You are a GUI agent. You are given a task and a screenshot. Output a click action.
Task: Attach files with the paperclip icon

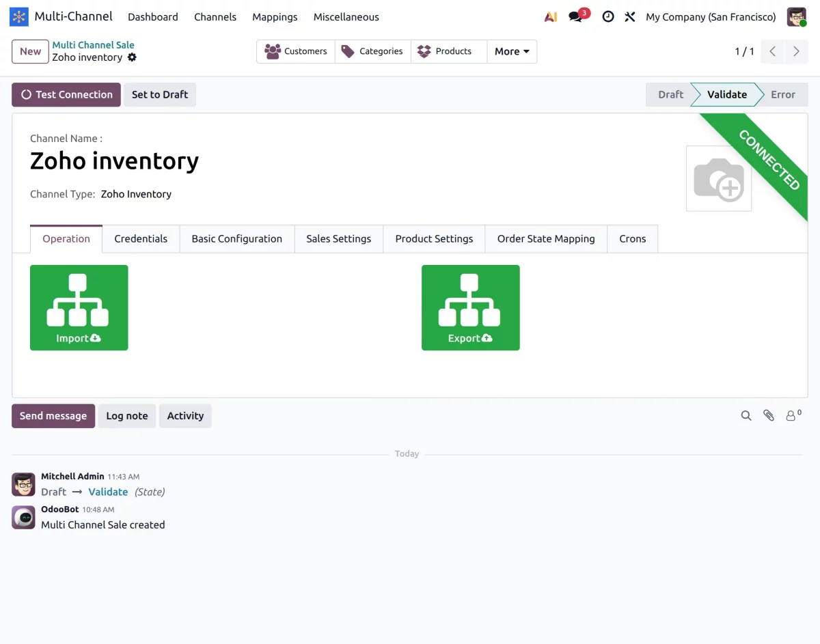point(769,415)
